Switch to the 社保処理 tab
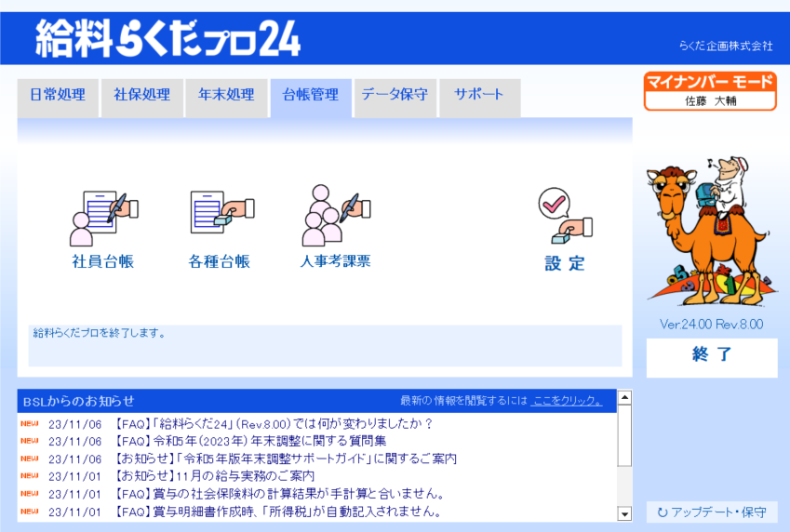The height and width of the screenshot is (532, 790). [142, 98]
